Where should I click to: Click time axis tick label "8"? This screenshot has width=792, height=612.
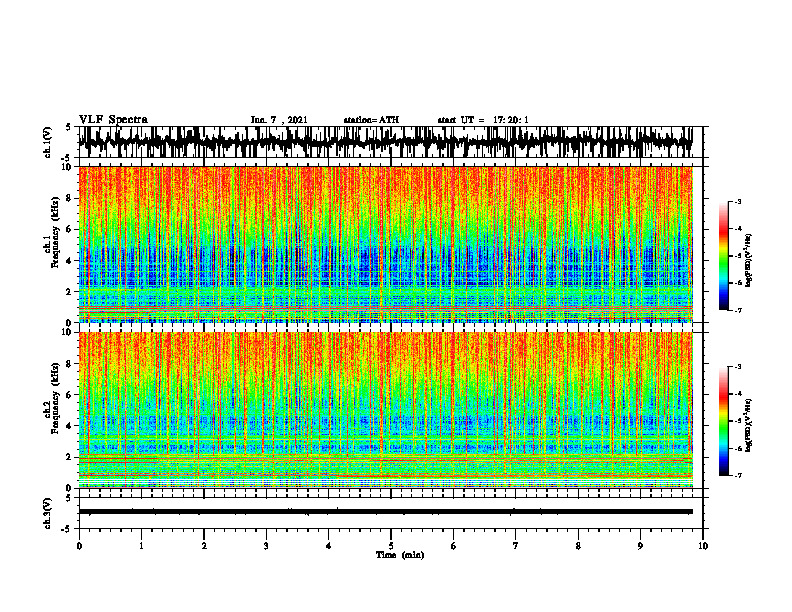click(578, 546)
